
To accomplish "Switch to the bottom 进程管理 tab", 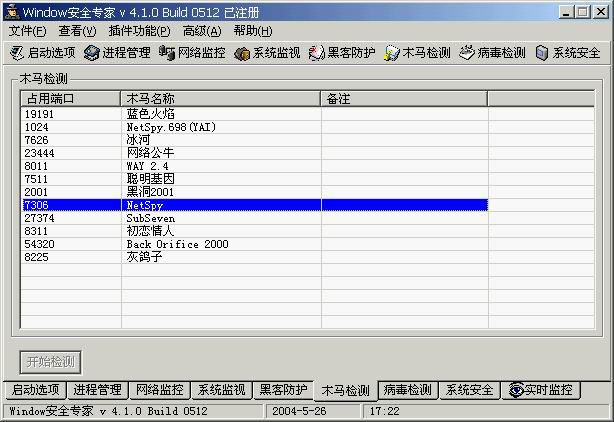I will point(98,390).
